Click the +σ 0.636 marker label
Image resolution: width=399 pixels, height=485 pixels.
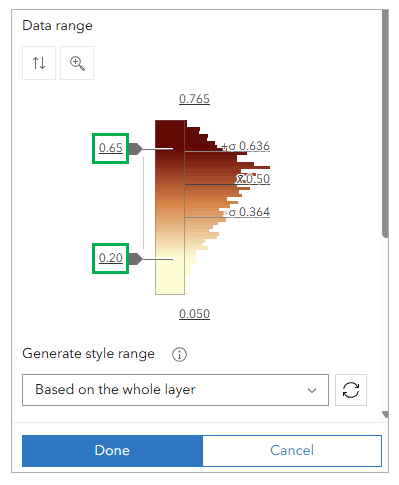click(246, 146)
